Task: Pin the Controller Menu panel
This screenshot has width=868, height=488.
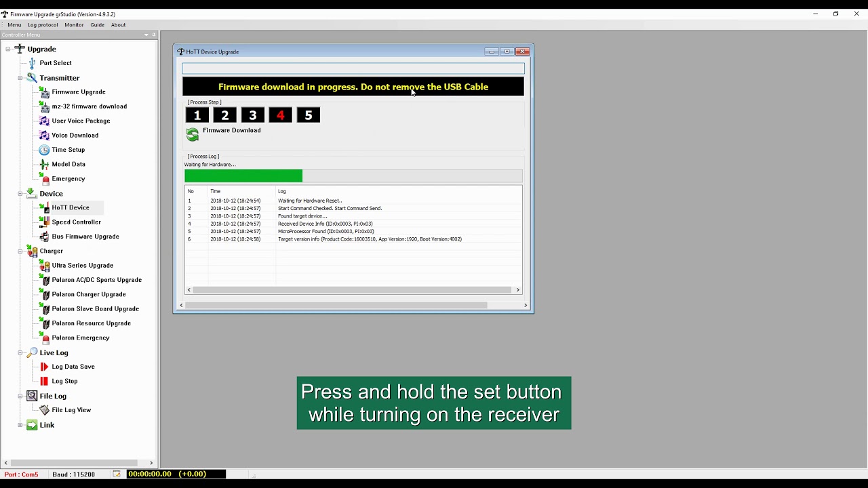Action: pos(154,35)
